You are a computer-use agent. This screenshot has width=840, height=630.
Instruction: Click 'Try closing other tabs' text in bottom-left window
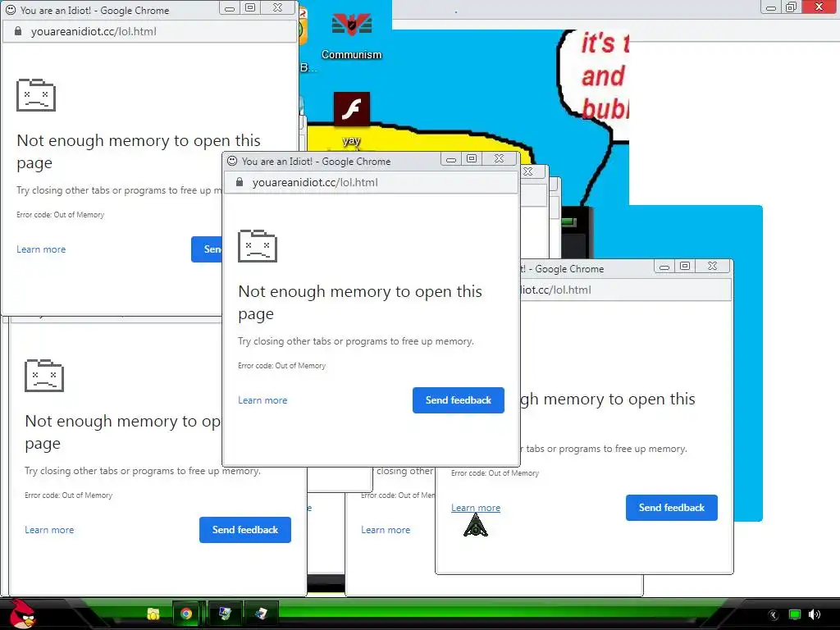tap(143, 471)
